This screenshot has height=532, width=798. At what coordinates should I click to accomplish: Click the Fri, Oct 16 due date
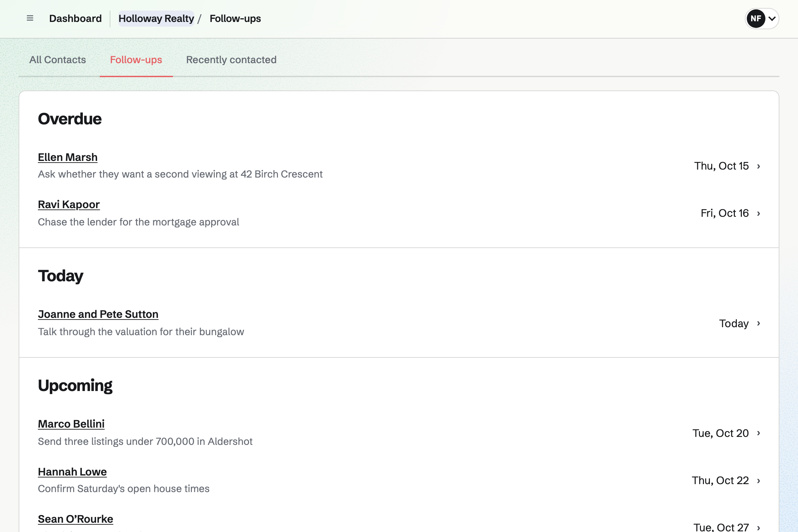[725, 213]
